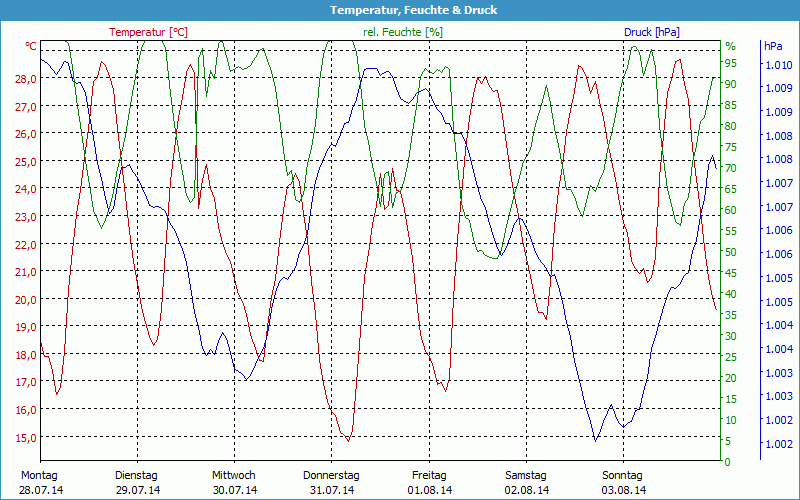
Task: Click the 0 humidity axis value
Action: 728,462
